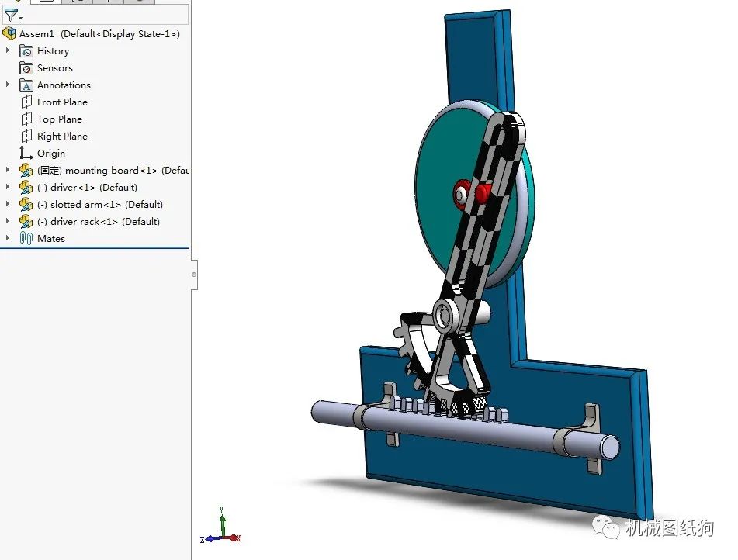Click the Annotations text label

(x=64, y=85)
